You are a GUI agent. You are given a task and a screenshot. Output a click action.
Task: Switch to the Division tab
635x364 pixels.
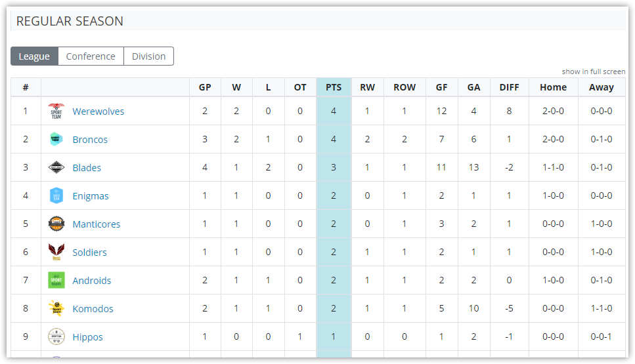(x=148, y=56)
